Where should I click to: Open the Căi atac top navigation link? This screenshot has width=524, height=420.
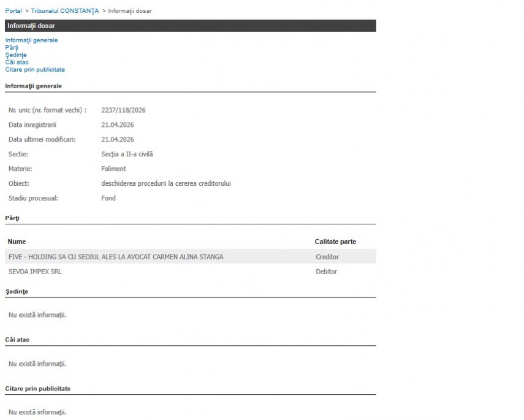coord(17,62)
